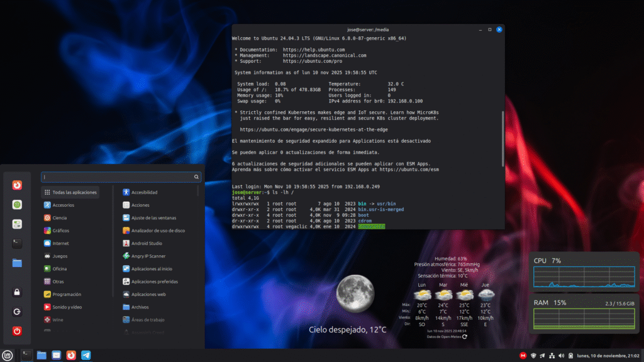Open the volume control in system tray
This screenshot has width=644, height=362.
pos(562,356)
